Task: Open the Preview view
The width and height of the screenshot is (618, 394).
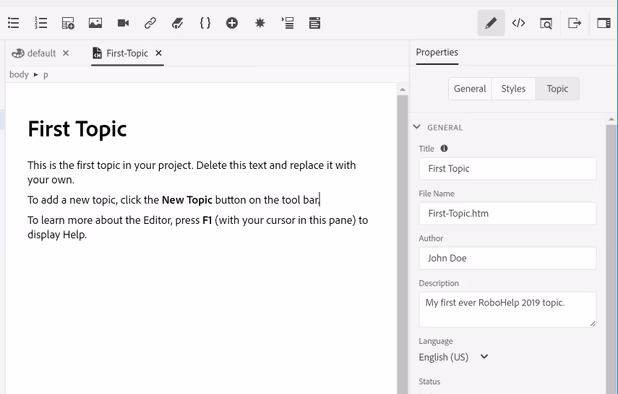Action: click(546, 23)
